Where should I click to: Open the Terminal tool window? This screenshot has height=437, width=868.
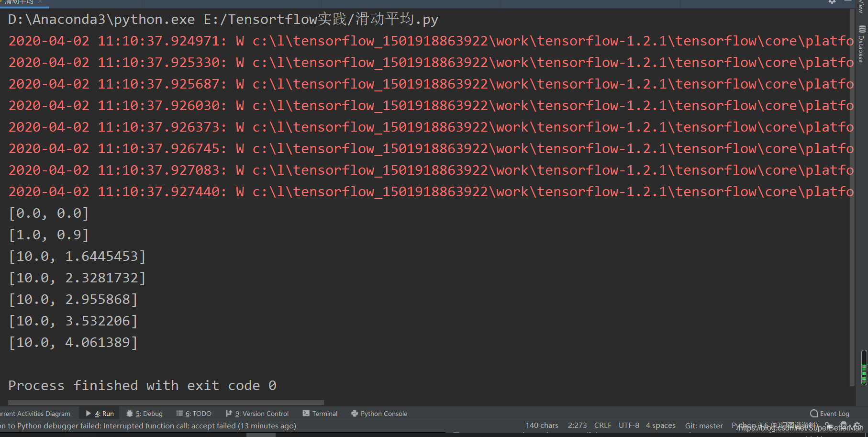tap(320, 414)
